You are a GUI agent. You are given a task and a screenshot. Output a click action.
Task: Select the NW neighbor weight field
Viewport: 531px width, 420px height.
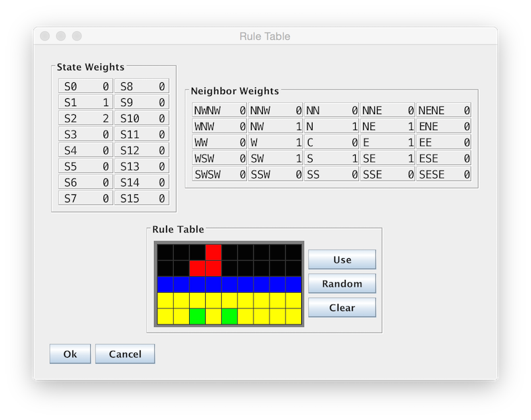[275, 126]
